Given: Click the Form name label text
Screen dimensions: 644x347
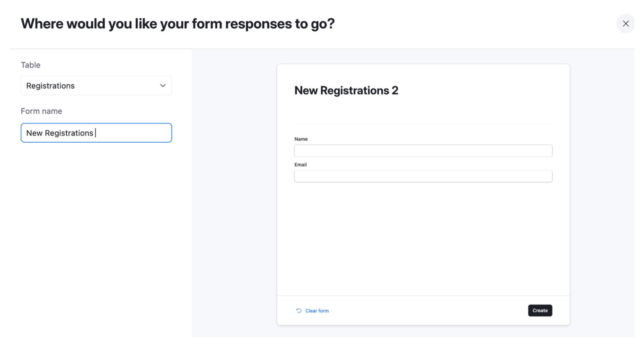Looking at the screenshot, I should click(x=41, y=111).
